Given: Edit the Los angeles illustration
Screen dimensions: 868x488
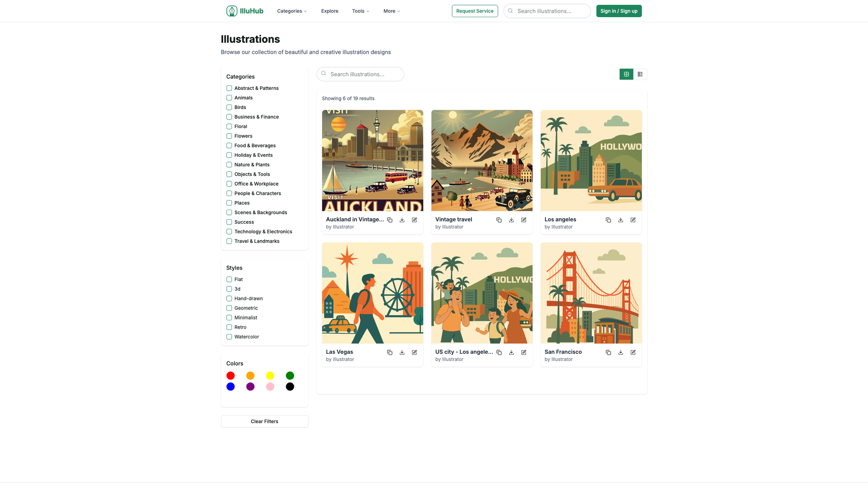Looking at the screenshot, I should pyautogui.click(x=633, y=220).
